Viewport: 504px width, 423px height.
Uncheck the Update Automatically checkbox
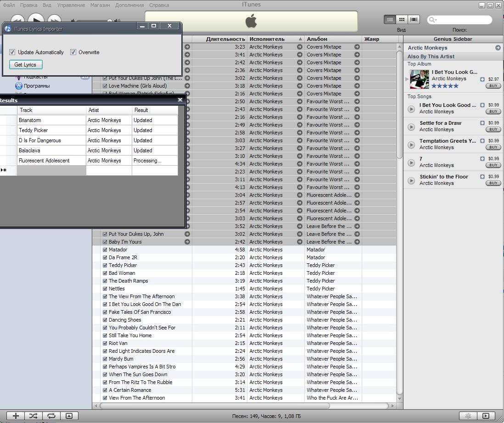point(12,52)
